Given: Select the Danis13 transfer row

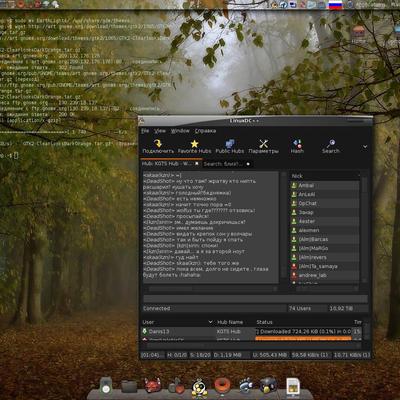Looking at the screenshot, I should point(251,331).
